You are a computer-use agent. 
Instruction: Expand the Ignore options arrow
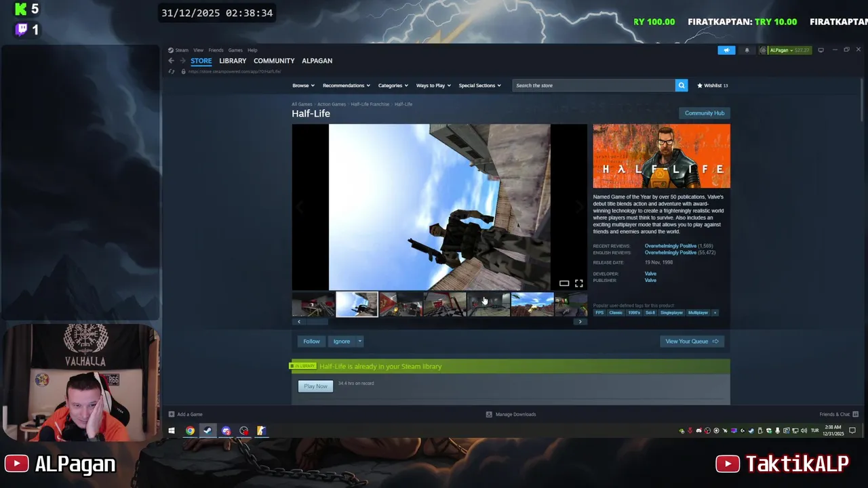(360, 341)
